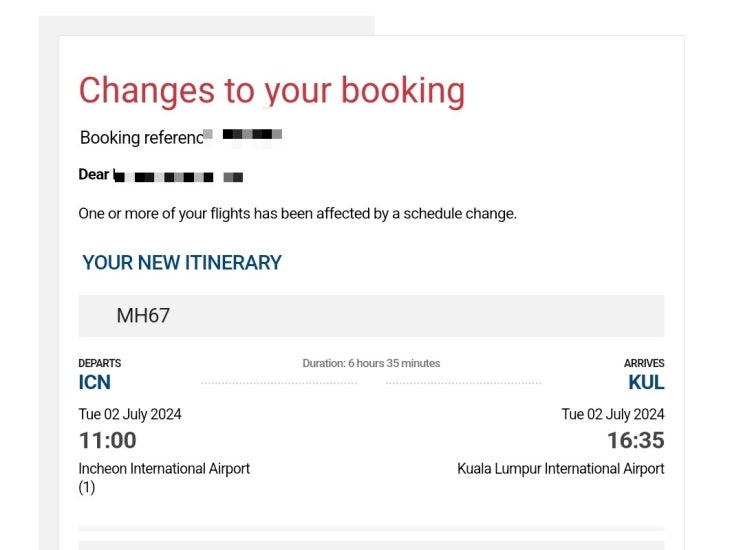This screenshot has height=550, width=743.
Task: Open the KUL arrival airport code
Action: click(646, 382)
